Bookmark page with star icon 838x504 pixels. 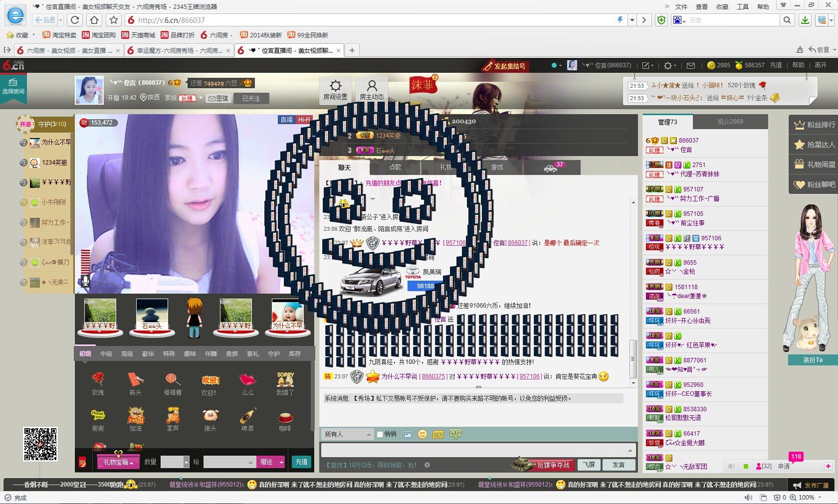pyautogui.click(x=114, y=20)
